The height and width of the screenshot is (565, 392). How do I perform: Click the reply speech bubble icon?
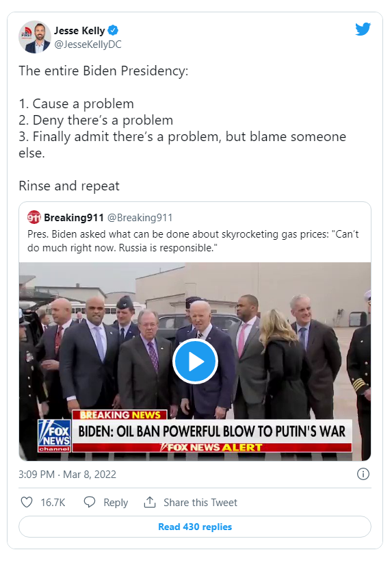[89, 502]
